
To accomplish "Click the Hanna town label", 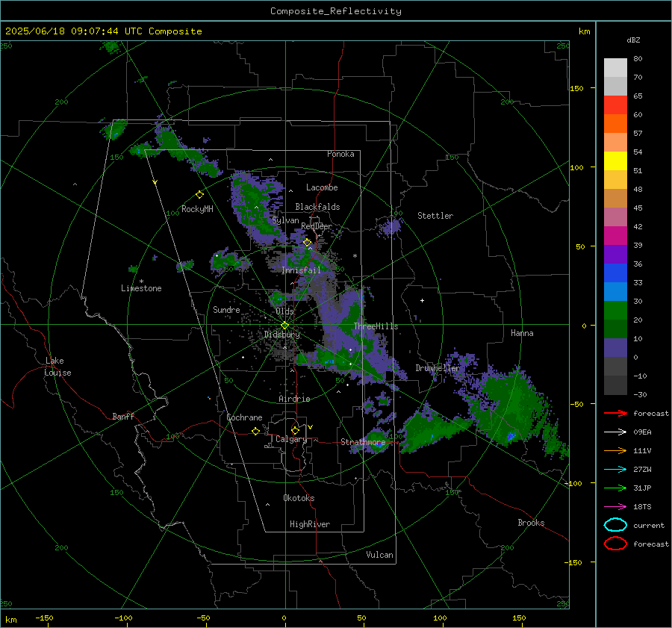I will (x=522, y=333).
